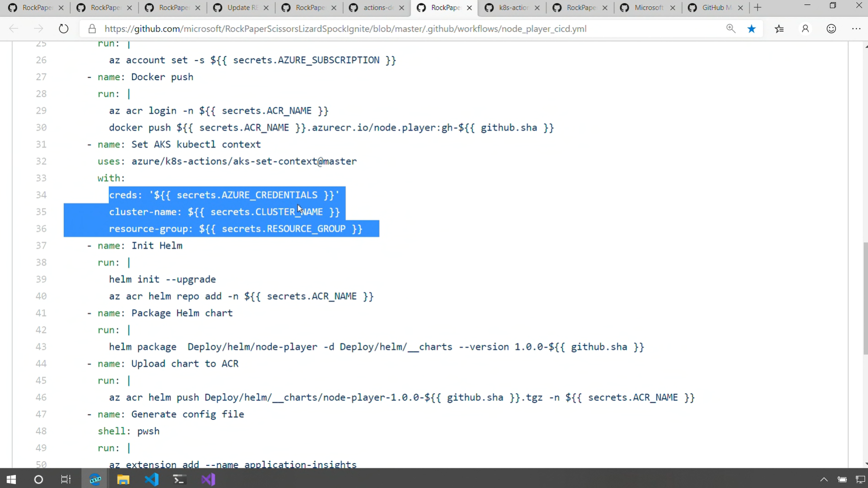This screenshot has width=868, height=488.
Task: Close the 'GitHub M' tab
Action: [x=741, y=8]
